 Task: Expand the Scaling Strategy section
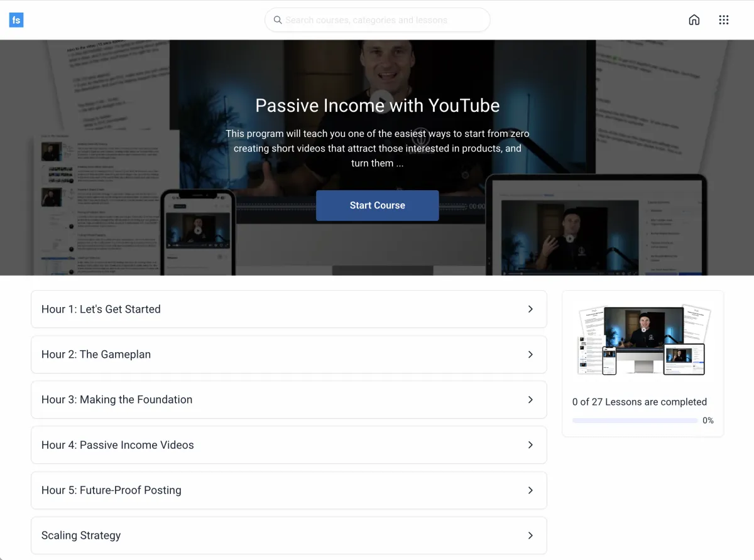[x=289, y=535]
